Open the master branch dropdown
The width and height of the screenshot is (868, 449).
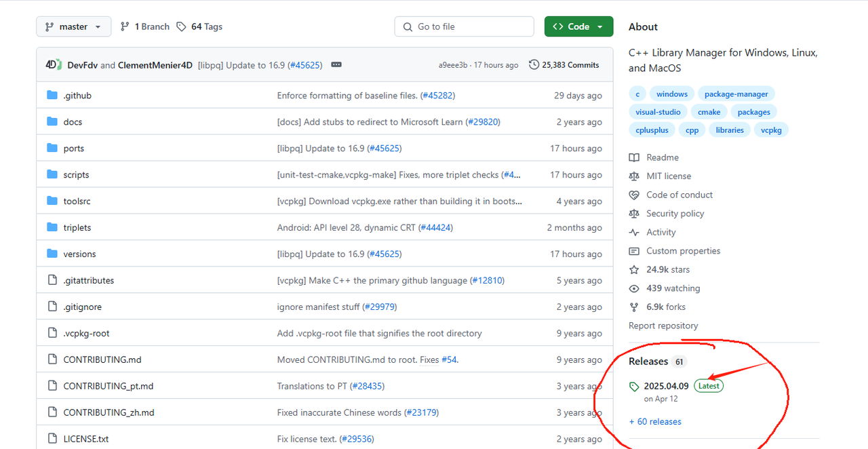point(73,26)
